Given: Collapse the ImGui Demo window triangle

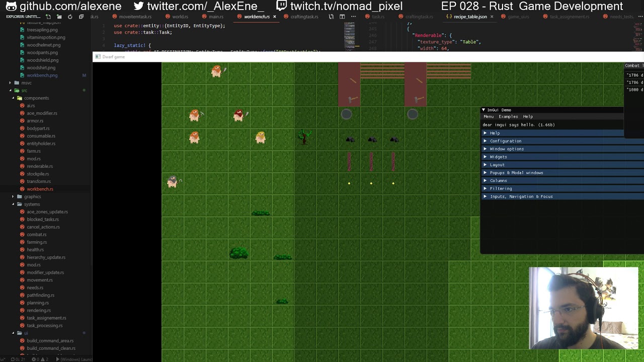Looking at the screenshot, I should [x=484, y=110].
